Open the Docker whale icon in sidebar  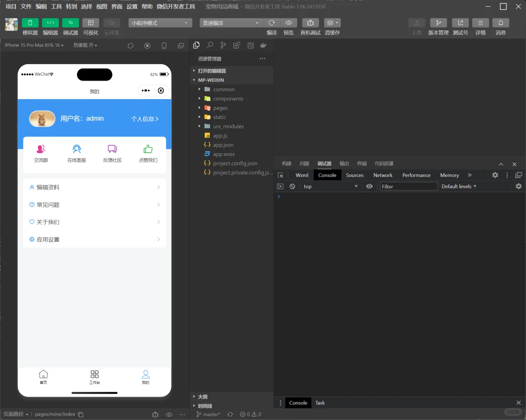pyautogui.click(x=263, y=45)
